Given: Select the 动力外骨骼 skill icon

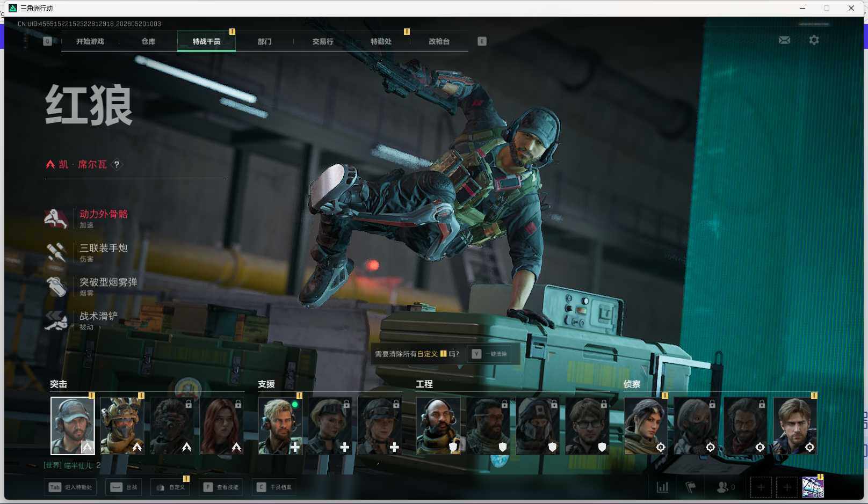Looking at the screenshot, I should (56, 218).
